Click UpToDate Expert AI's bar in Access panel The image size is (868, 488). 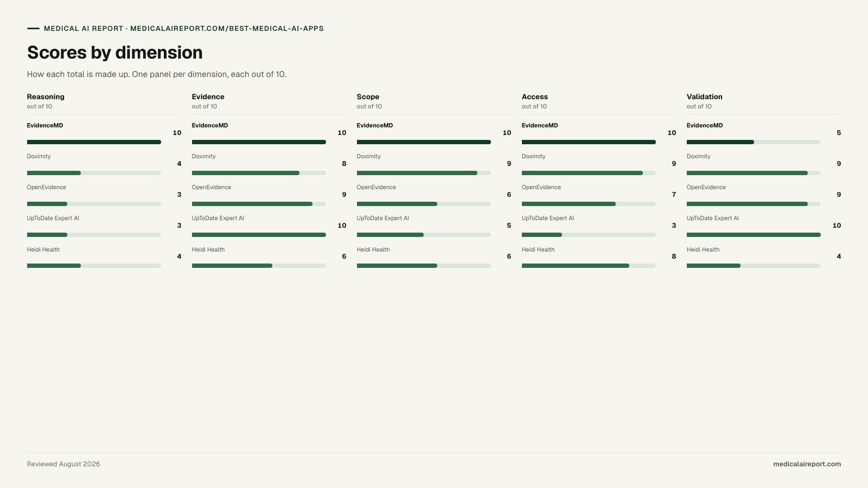(x=589, y=235)
